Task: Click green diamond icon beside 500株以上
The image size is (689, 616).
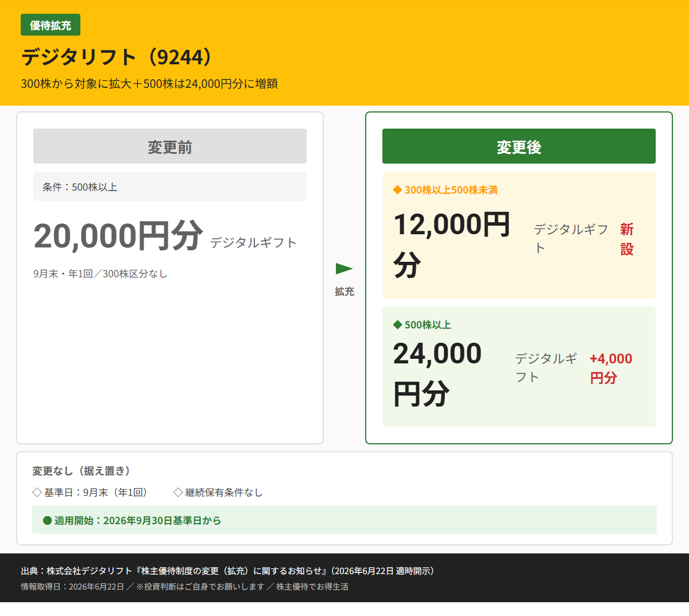Action: coord(397,325)
